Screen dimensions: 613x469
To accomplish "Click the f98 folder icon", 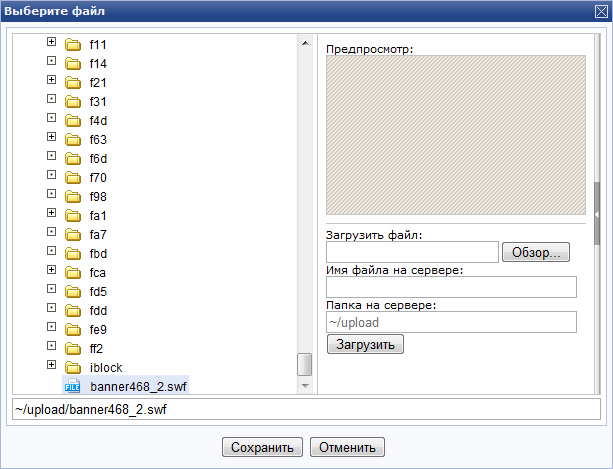I will [x=73, y=197].
